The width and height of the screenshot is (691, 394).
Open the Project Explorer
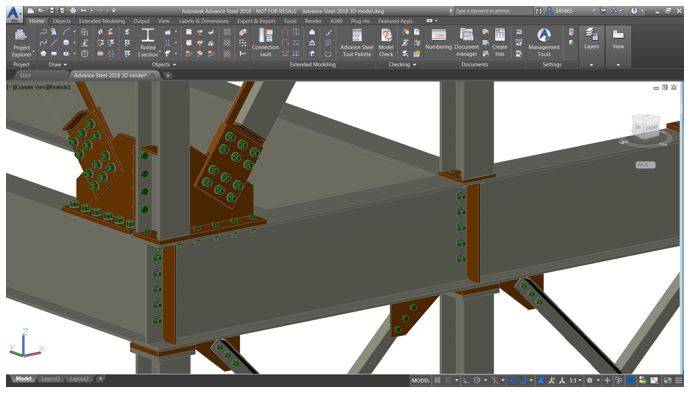[22, 43]
